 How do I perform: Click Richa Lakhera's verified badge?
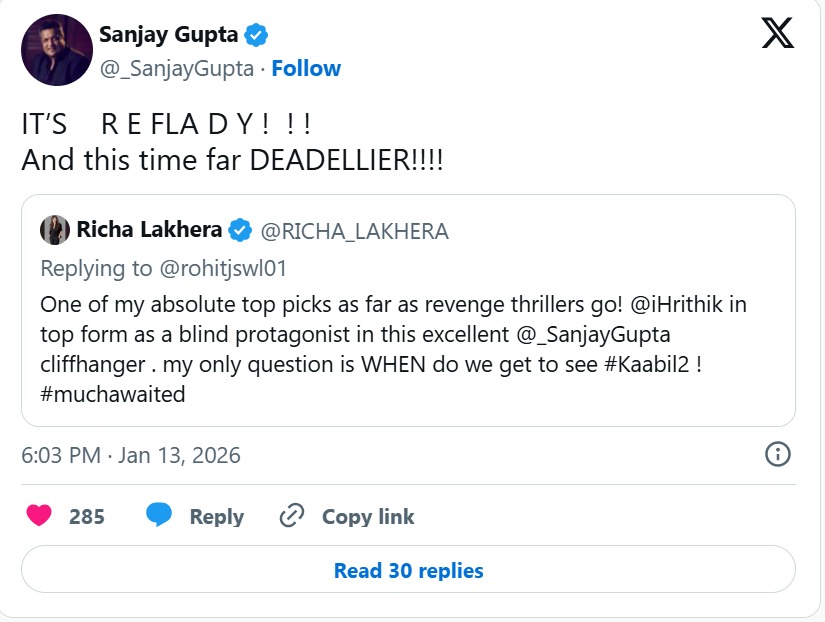click(x=240, y=231)
